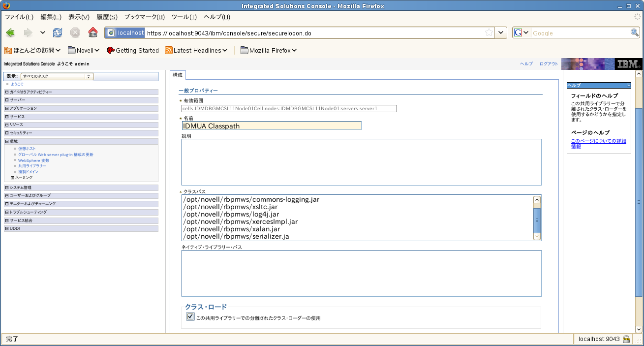The image size is (644, 346).
Task: Click the padlock icon in status bar
Action: click(626, 339)
